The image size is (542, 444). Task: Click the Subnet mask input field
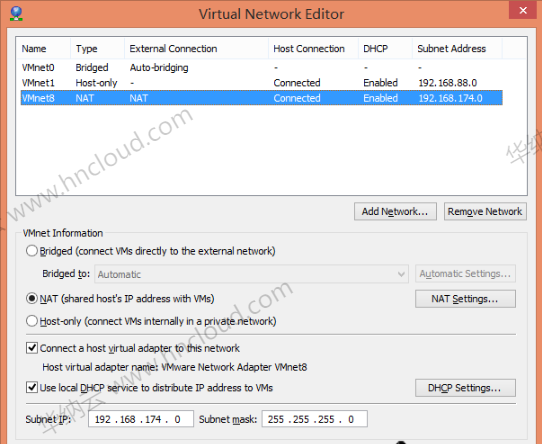tap(315, 419)
